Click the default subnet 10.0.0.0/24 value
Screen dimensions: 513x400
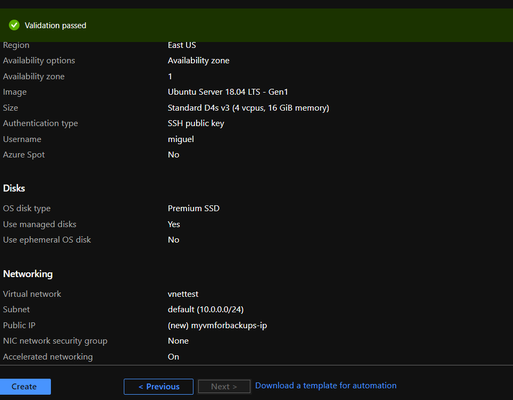(x=206, y=310)
